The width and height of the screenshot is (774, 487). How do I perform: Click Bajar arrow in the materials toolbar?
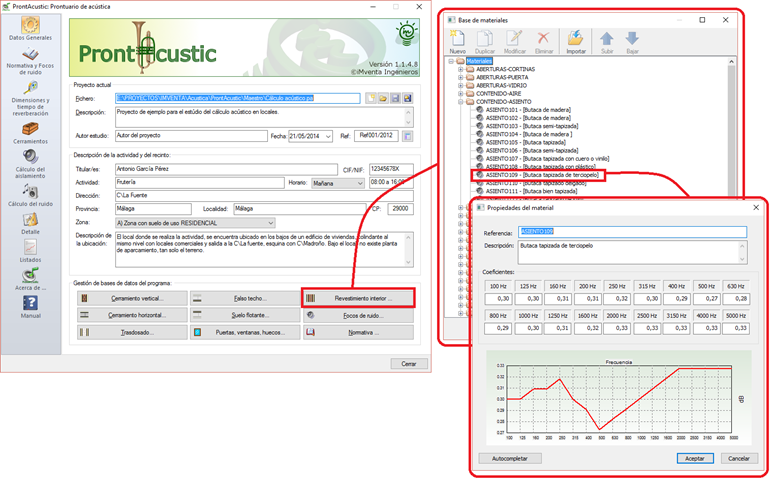click(x=632, y=42)
